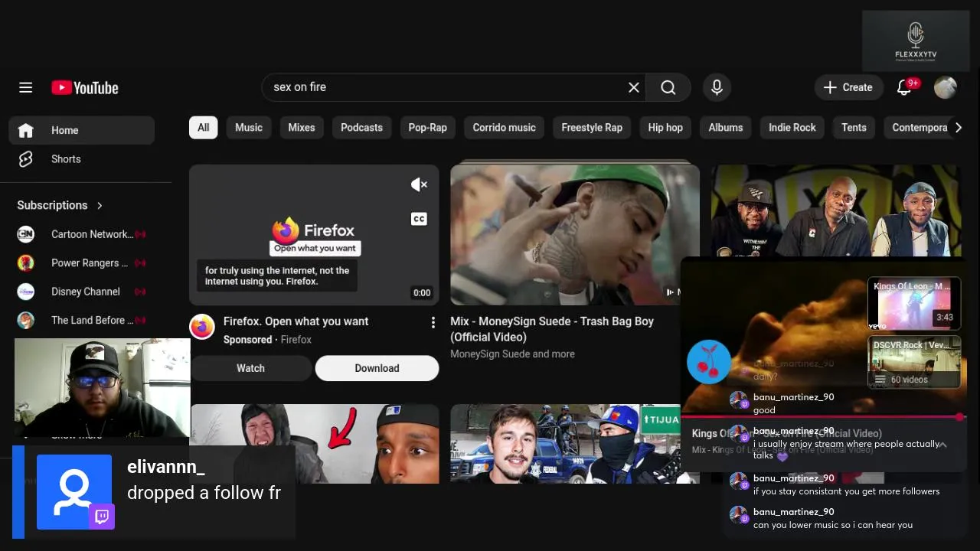
Task: Open Cartoon Network channel icon
Action: 26,234
